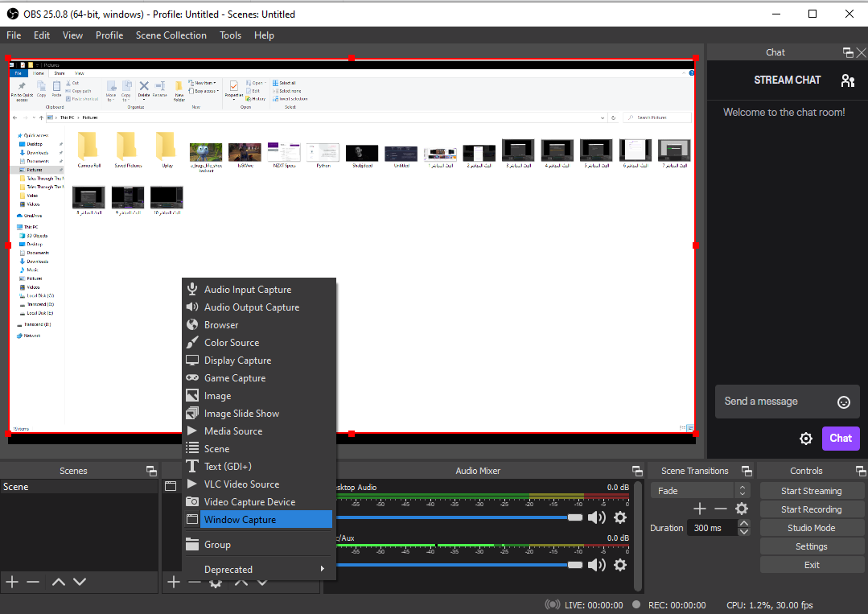Image resolution: width=868 pixels, height=614 pixels.
Task: Increase transition duration with up arrow
Action: coord(743,524)
